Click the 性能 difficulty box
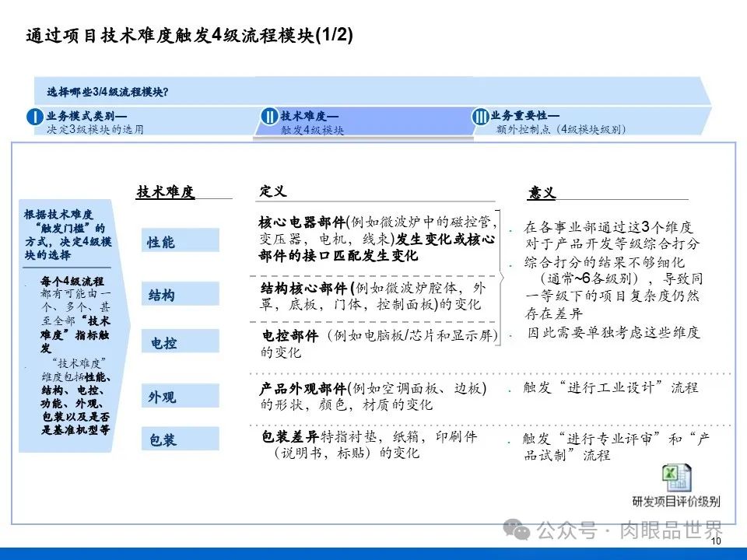 181,240
